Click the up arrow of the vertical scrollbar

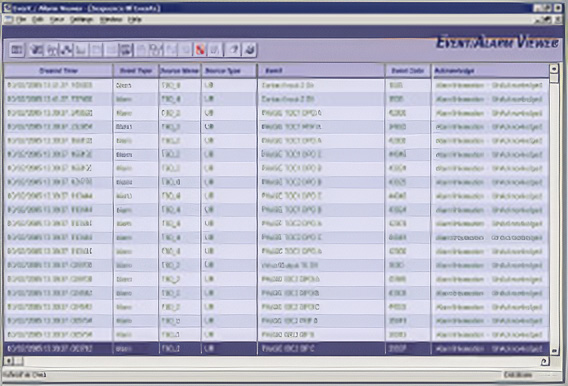tap(554, 68)
